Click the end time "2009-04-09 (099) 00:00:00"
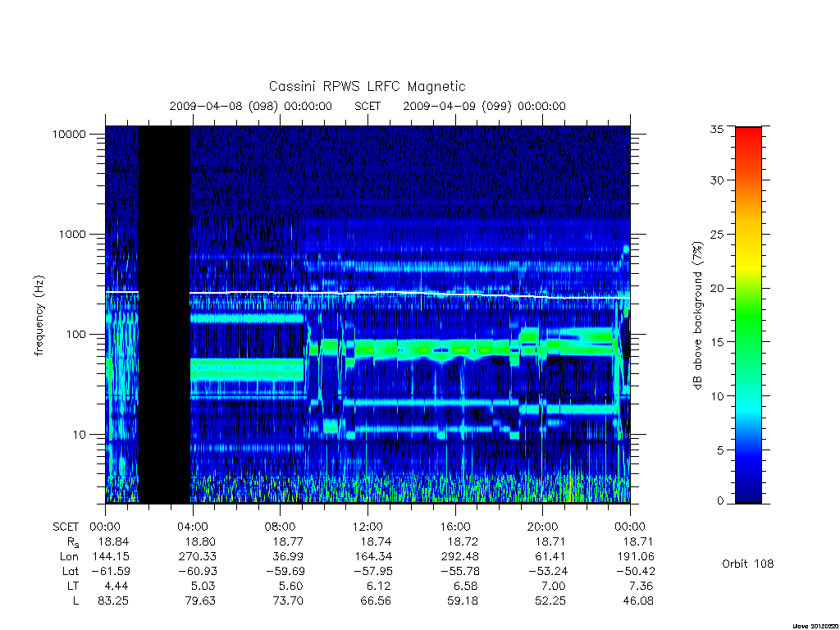 coord(484,106)
